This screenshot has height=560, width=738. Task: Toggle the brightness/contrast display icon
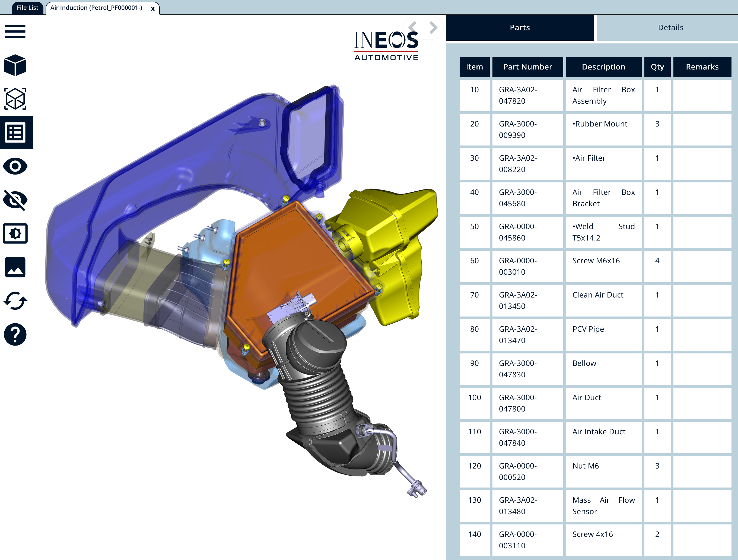(15, 234)
